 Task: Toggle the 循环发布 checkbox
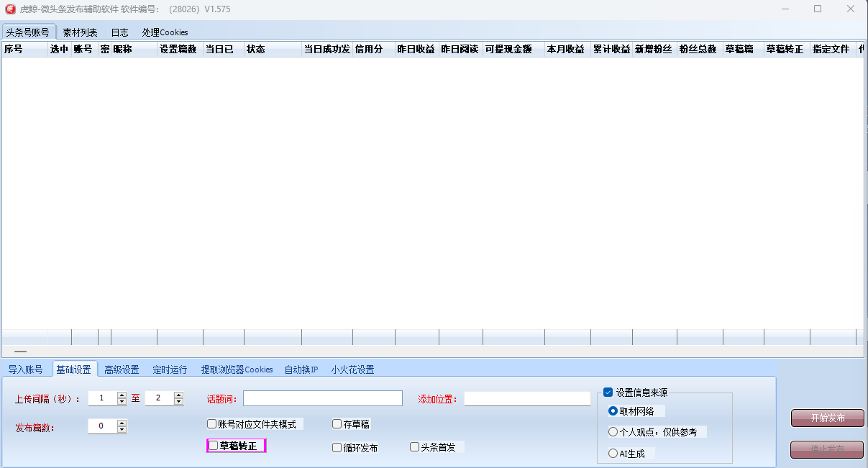[337, 447]
